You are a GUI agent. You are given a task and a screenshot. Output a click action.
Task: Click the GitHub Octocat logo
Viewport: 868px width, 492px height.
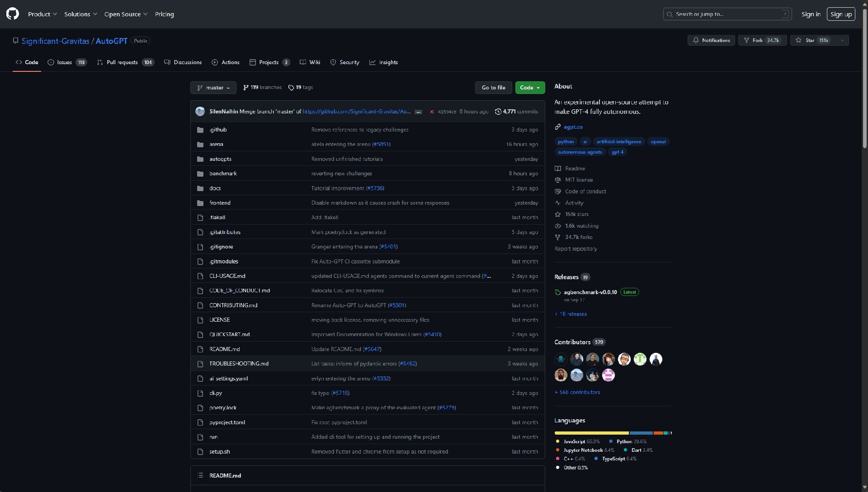pyautogui.click(x=13, y=14)
